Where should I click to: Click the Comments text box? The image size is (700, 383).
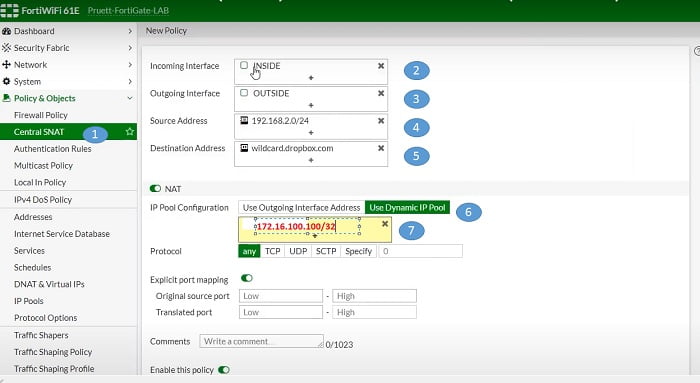tap(262, 341)
